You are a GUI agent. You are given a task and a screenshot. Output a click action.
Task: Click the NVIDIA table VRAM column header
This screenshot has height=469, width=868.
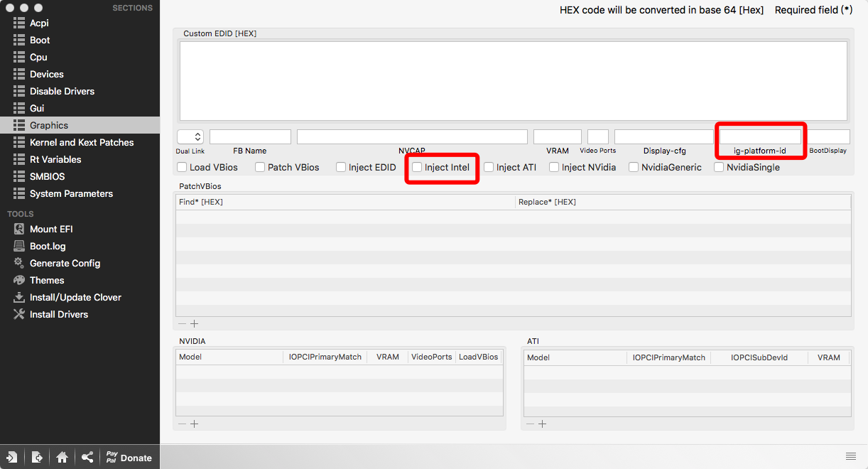[388, 357]
